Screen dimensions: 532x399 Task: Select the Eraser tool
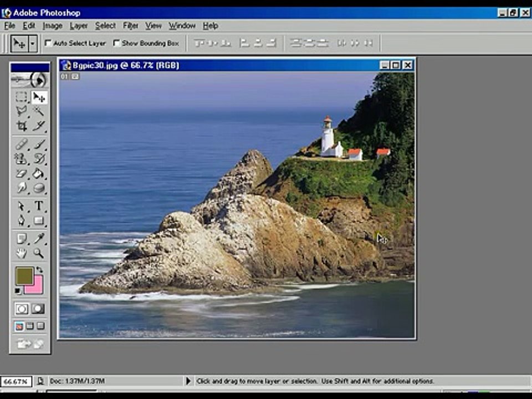(22, 173)
